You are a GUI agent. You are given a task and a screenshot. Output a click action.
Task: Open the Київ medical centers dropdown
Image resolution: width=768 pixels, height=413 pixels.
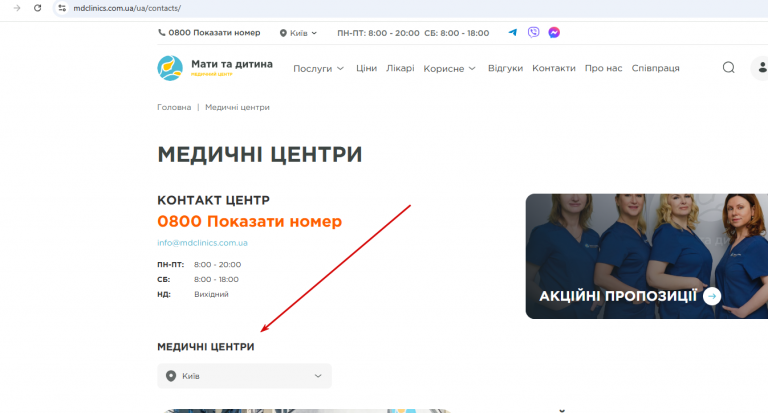pos(244,376)
